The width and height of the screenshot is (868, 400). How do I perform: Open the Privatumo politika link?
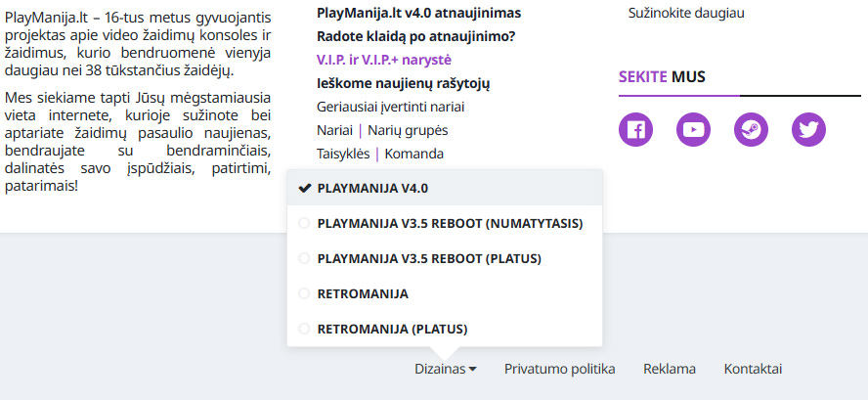560,369
